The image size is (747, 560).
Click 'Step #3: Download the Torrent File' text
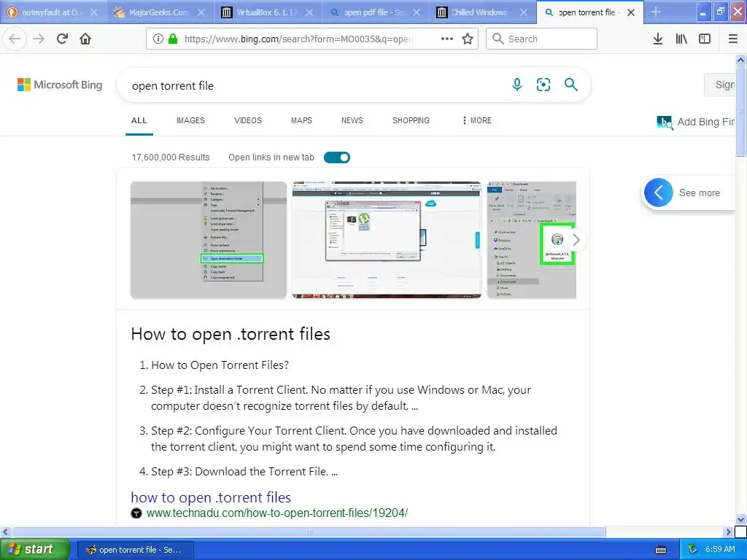[244, 472]
